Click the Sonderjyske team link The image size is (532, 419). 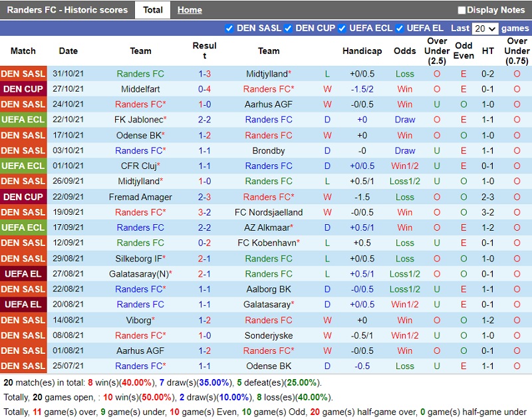coord(269,335)
